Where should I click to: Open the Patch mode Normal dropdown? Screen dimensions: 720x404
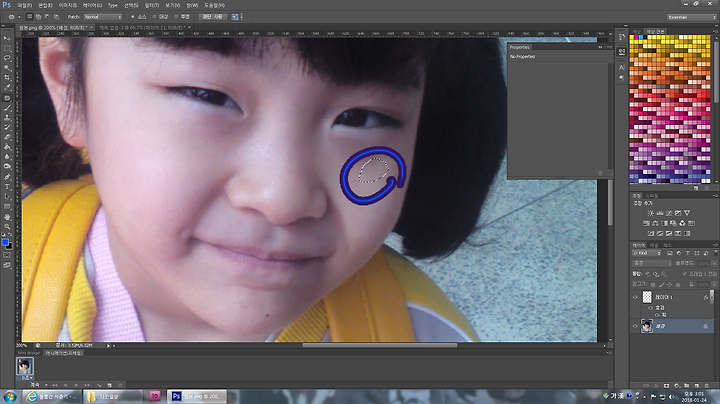[x=102, y=17]
